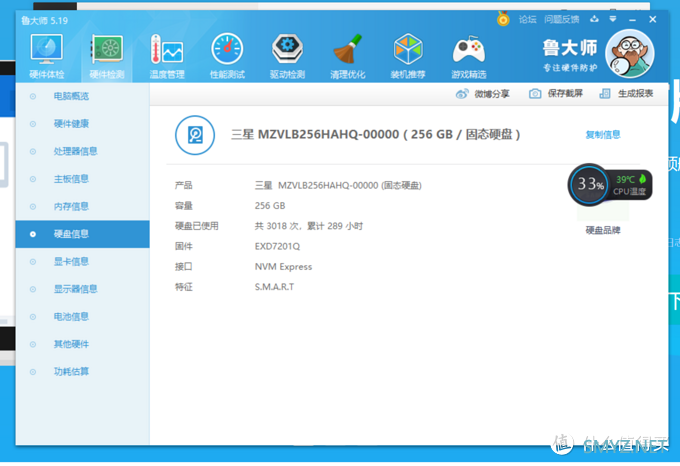
Task: Click the hard disk icon beside drive title
Action: [x=195, y=135]
